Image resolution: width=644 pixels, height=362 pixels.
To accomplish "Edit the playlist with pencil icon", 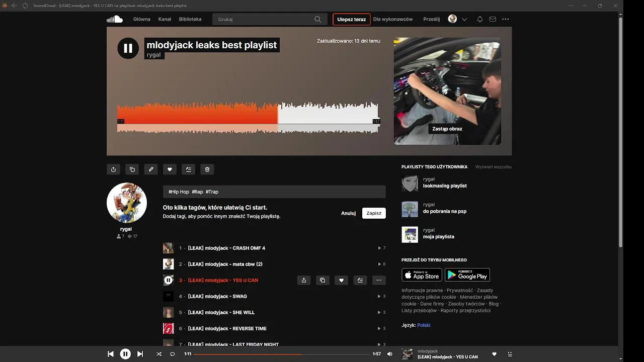I will [x=151, y=169].
